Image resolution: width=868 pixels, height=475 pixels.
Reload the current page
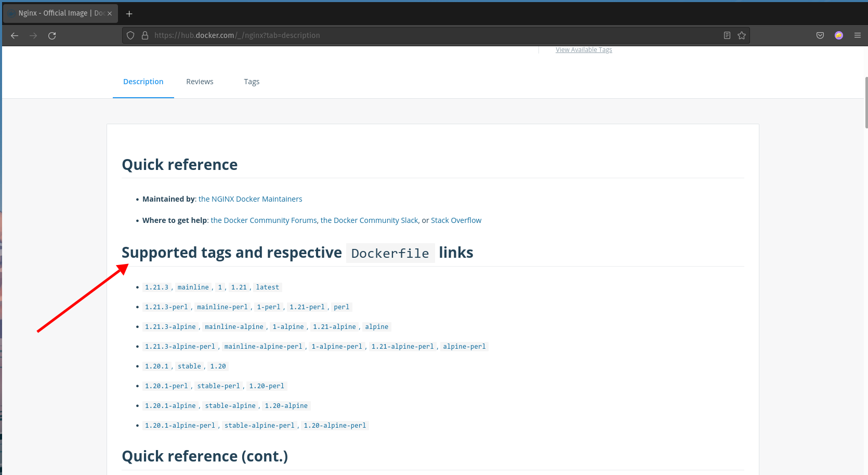coord(51,35)
